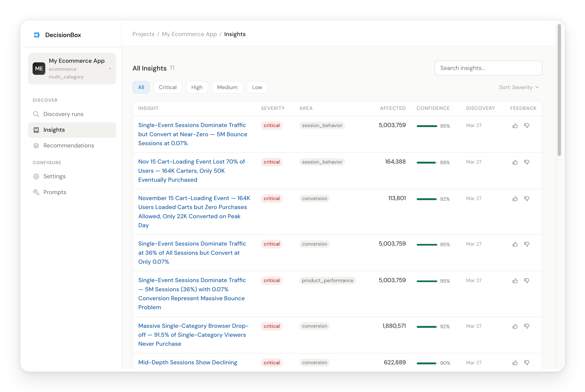The height and width of the screenshot is (392, 585).
Task: Open insight 'Single-Event Sessions… 5M Bounce Sessions at 0.07%'
Action: coord(193,134)
